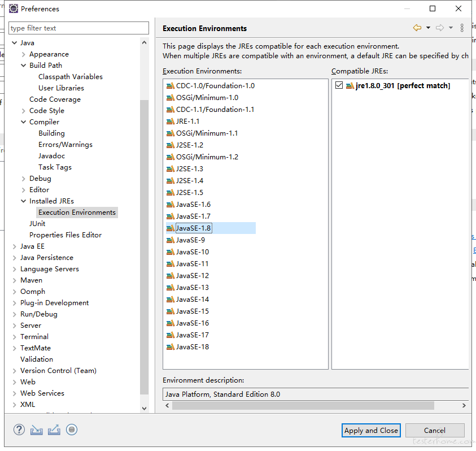Viewport: 476px width, 451px height.
Task: Click the back navigation arrow icon
Action: click(x=417, y=28)
